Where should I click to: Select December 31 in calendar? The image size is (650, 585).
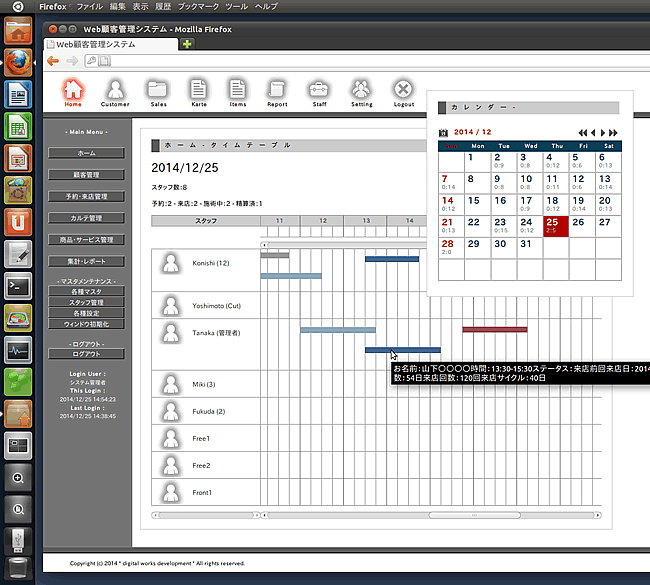(x=530, y=248)
